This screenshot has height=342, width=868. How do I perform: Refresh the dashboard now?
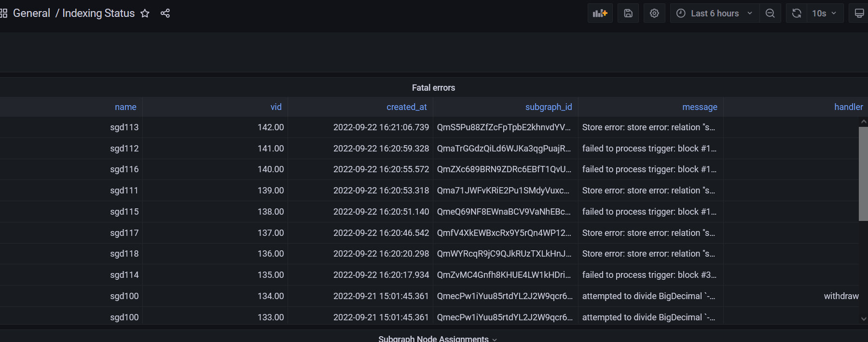pyautogui.click(x=797, y=13)
